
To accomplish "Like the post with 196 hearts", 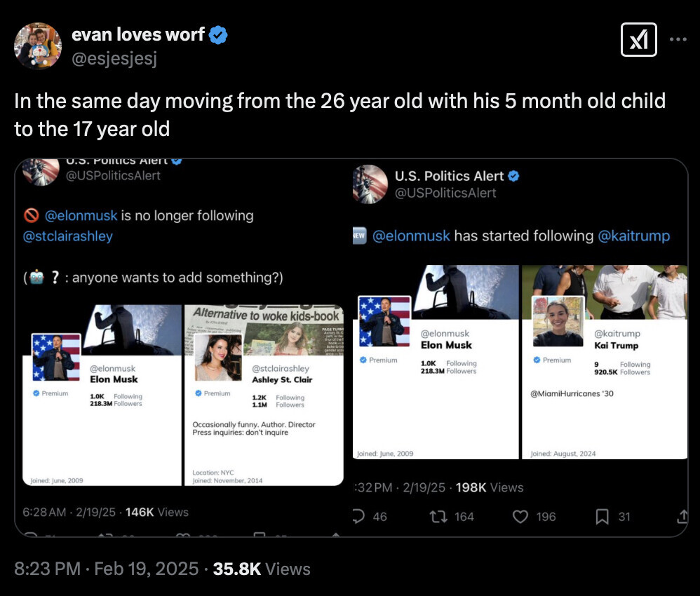I will (x=520, y=517).
